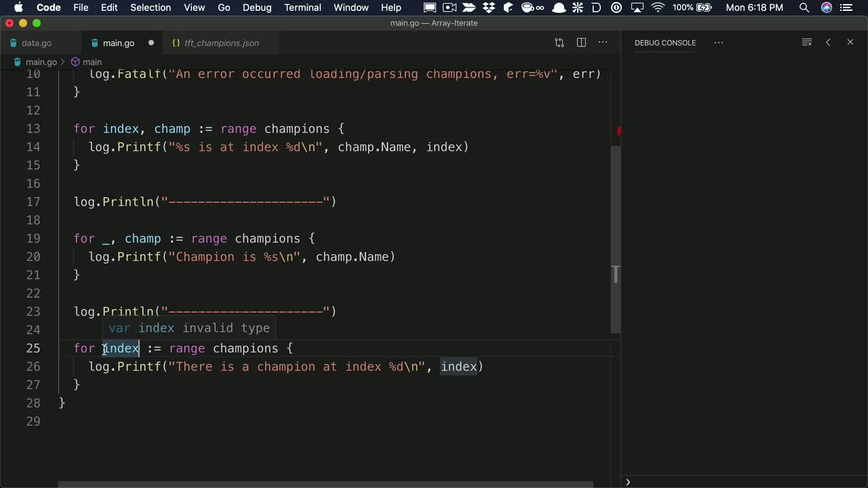Image resolution: width=868 pixels, height=488 pixels.
Task: Open Spotlight search from the menu bar
Action: pyautogui.click(x=804, y=8)
